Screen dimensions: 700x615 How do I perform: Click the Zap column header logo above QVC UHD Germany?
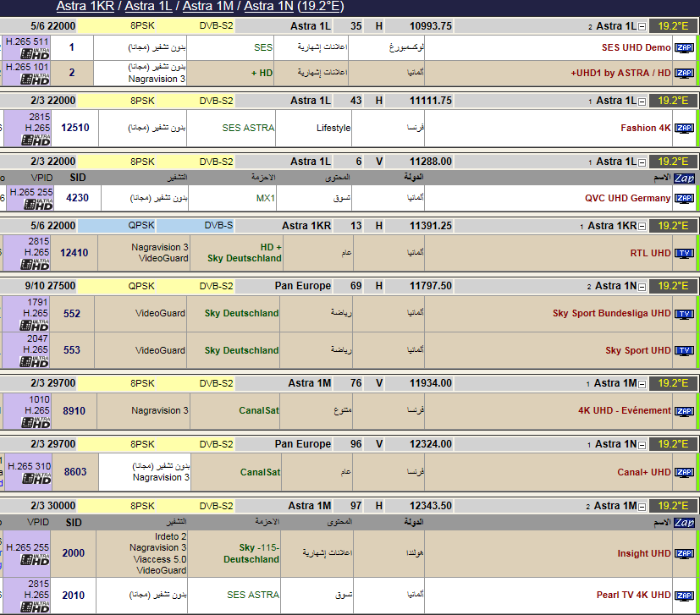[x=683, y=178]
